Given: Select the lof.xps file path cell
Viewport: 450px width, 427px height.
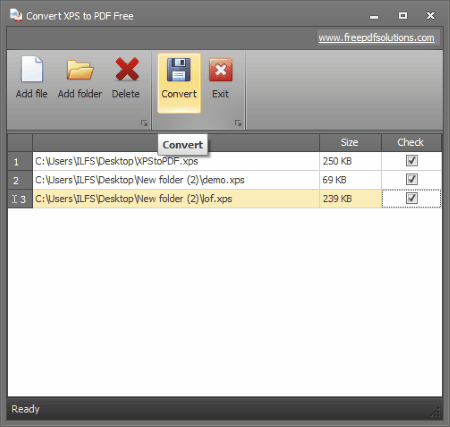Looking at the screenshot, I should point(176,199).
